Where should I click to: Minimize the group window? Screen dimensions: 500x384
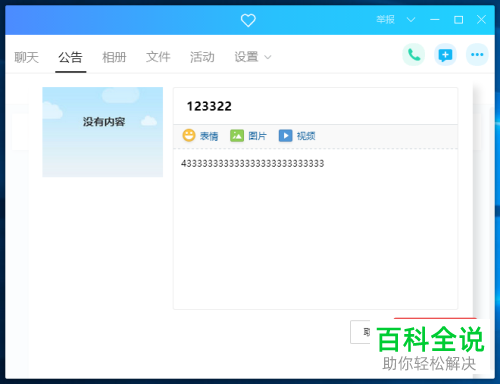click(x=435, y=20)
